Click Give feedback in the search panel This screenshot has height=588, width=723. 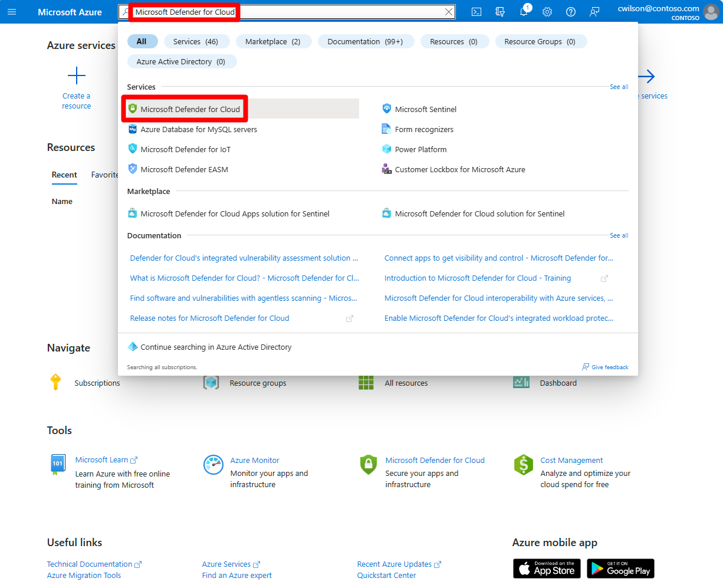point(605,367)
